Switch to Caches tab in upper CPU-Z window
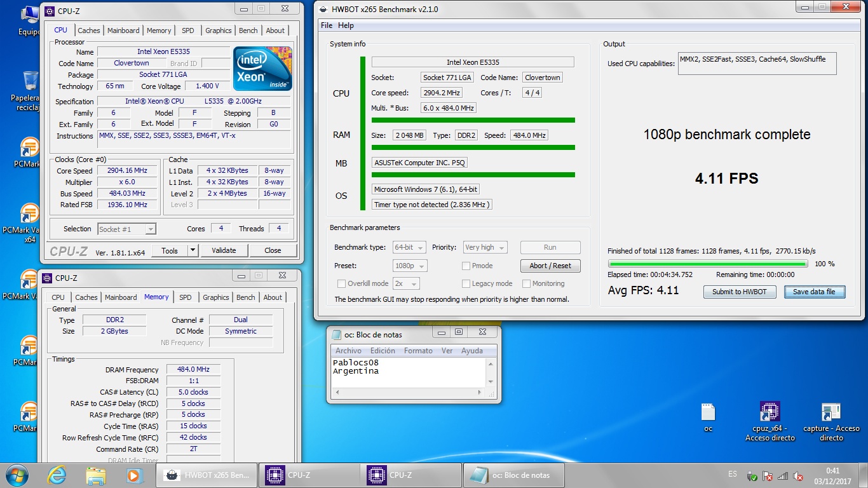Screen dimensions: 868x488 [x=89, y=30]
